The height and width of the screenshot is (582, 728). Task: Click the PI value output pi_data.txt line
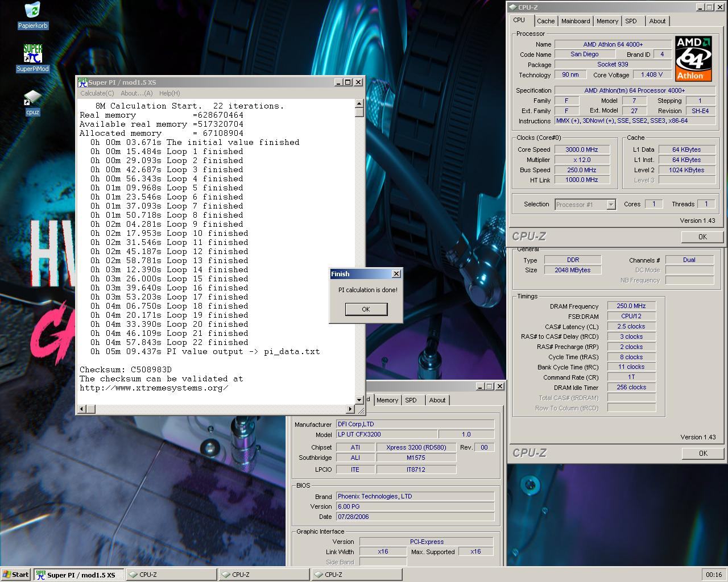[205, 351]
